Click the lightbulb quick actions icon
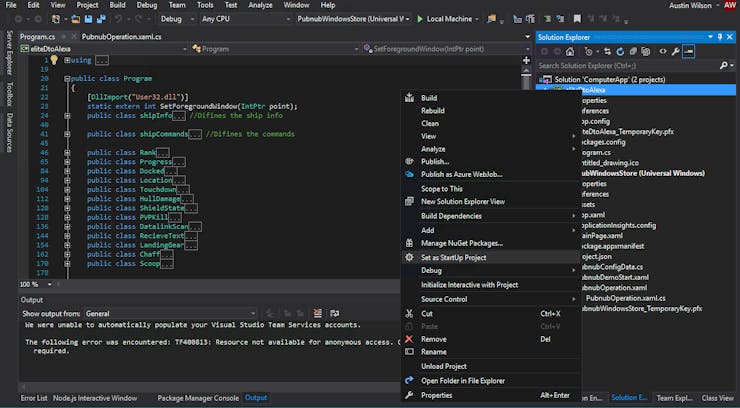This screenshot has width=740, height=408. click(54, 60)
